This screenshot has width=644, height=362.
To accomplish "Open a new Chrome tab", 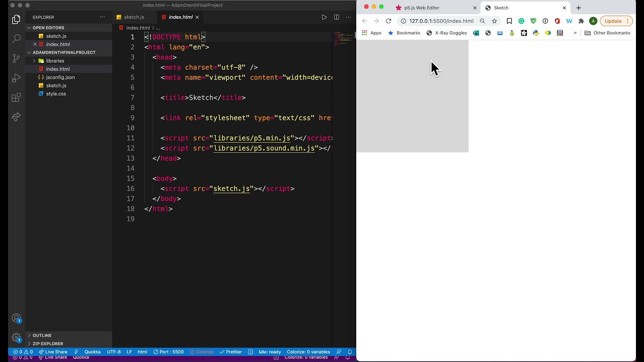I will point(579,8).
